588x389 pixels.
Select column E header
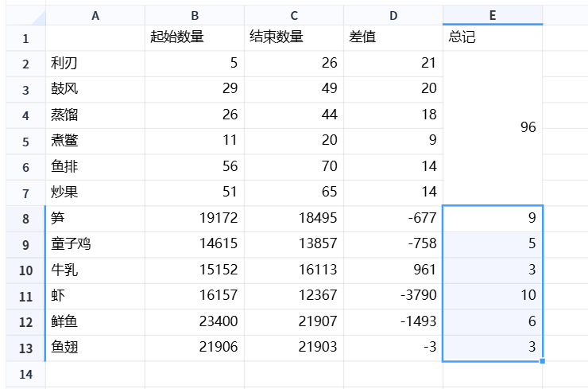click(x=493, y=15)
